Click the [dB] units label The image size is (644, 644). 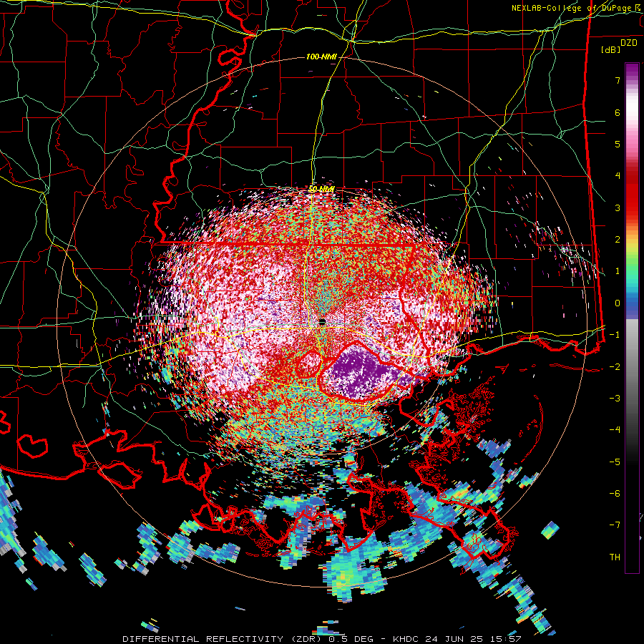611,50
